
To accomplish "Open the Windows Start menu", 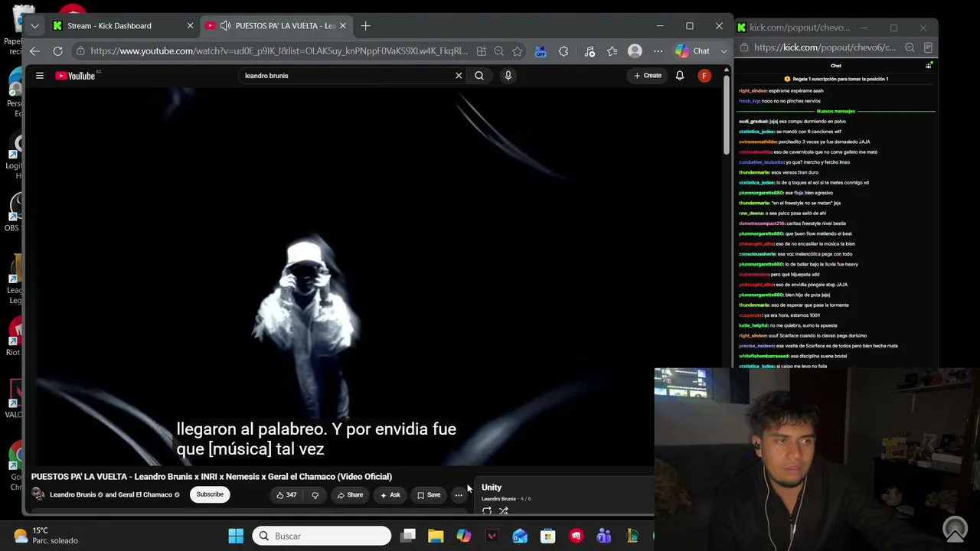I will click(x=236, y=536).
